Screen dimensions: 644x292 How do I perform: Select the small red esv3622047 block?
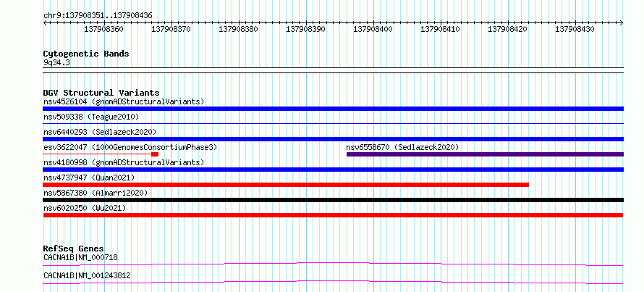click(x=155, y=154)
